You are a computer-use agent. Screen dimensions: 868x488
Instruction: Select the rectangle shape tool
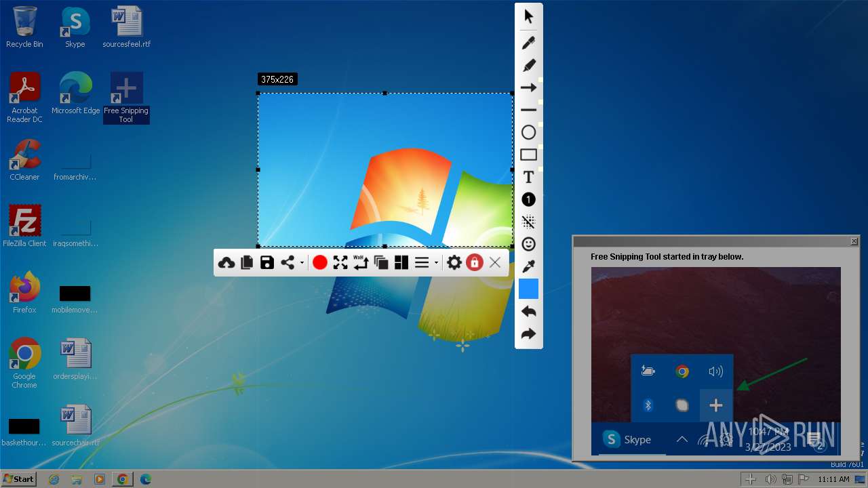(x=528, y=155)
